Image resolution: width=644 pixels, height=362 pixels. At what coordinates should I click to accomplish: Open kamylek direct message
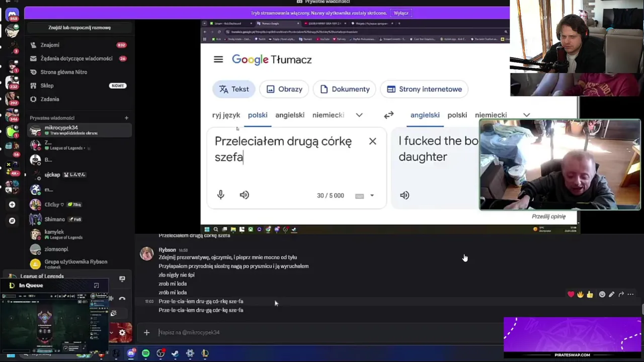[79, 234]
